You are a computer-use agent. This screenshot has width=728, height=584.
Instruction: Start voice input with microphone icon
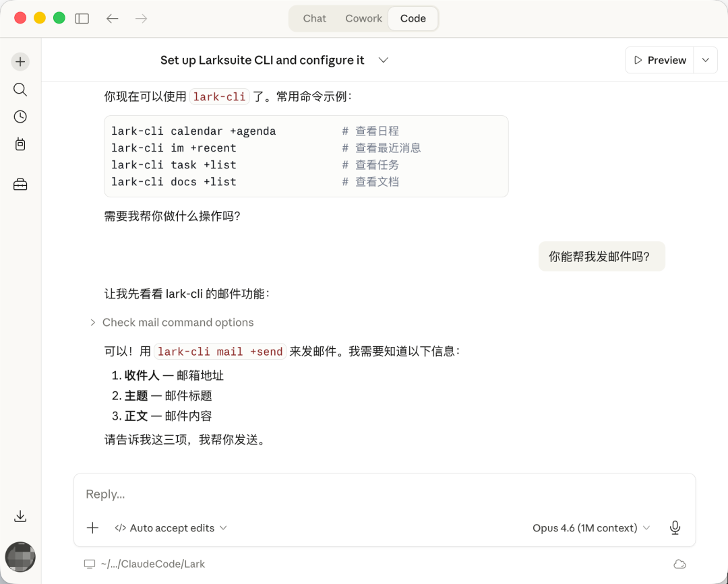tap(675, 528)
